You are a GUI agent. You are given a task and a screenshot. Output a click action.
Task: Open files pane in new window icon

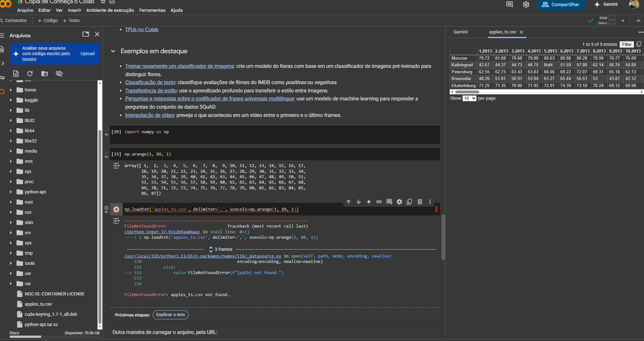pyautogui.click(x=86, y=34)
